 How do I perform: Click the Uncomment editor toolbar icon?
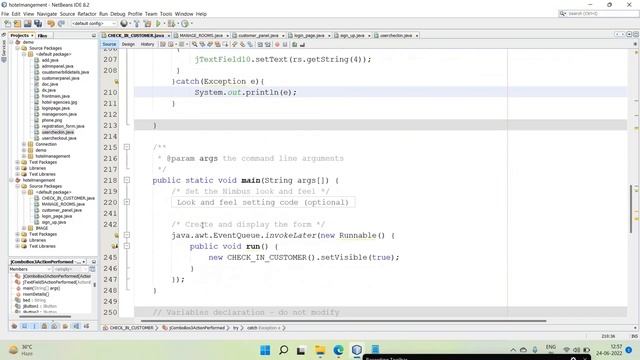coord(302,44)
